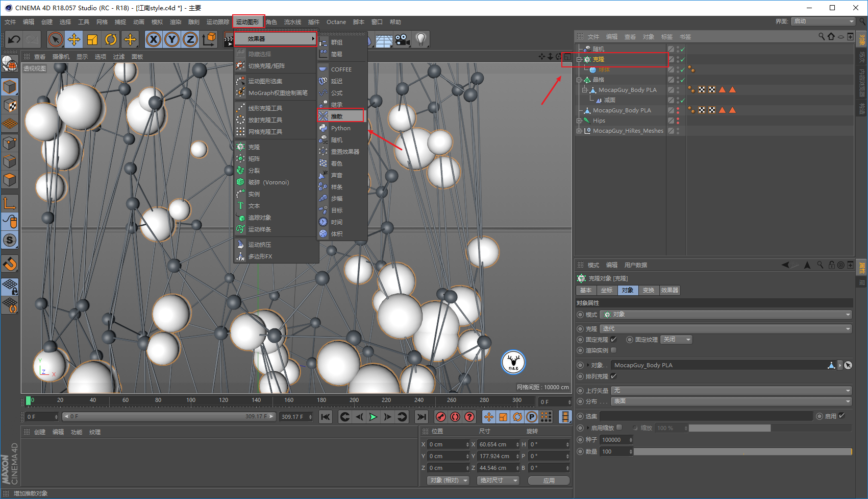Adjust the 数量 count slider

coord(743,452)
